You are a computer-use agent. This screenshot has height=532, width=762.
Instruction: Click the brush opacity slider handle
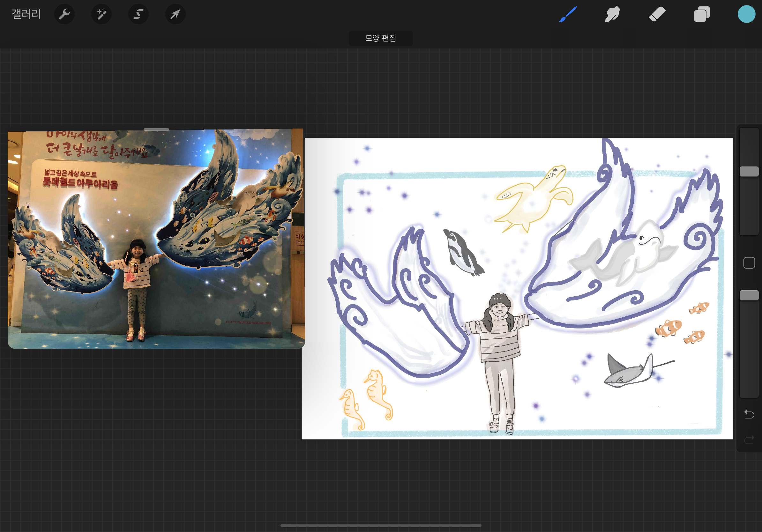tap(749, 295)
